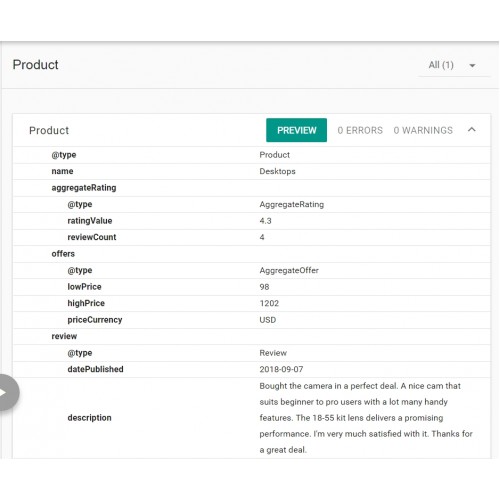Select the 0 WARNINGS indicator
500x500 pixels.
(423, 130)
